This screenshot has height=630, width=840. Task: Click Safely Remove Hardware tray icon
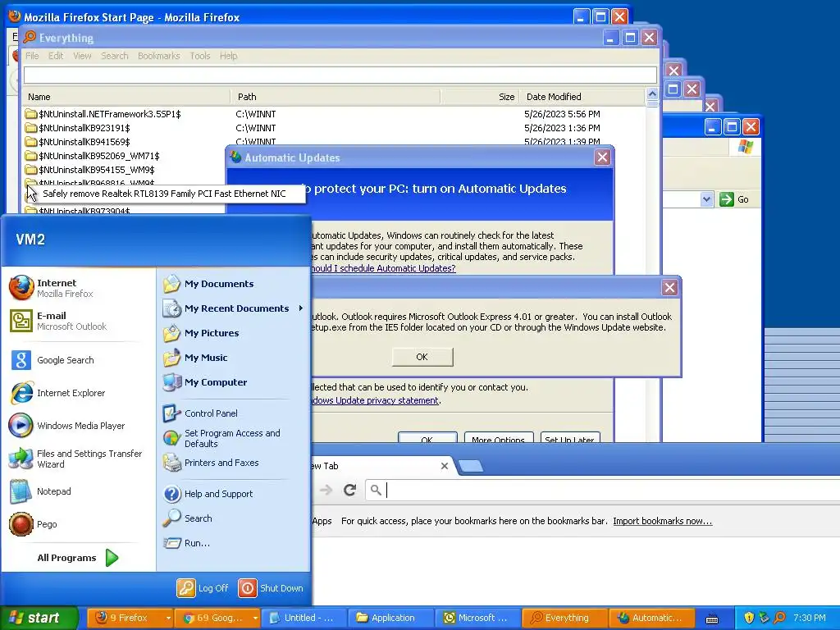coord(764,618)
